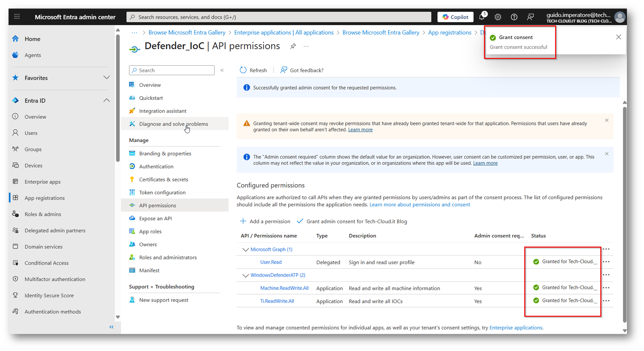Screen dimensions: 644x351
Task: Select API permissions in the app menu
Action: [175, 205]
